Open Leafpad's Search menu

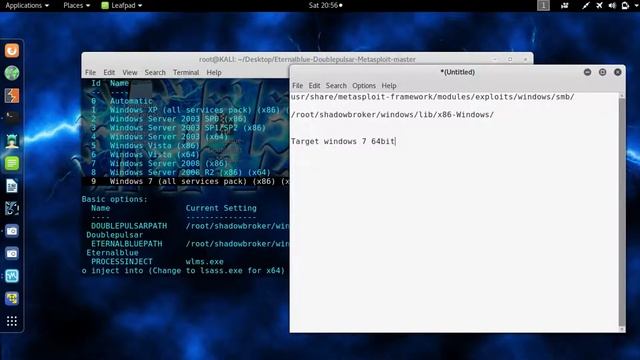pyautogui.click(x=336, y=86)
